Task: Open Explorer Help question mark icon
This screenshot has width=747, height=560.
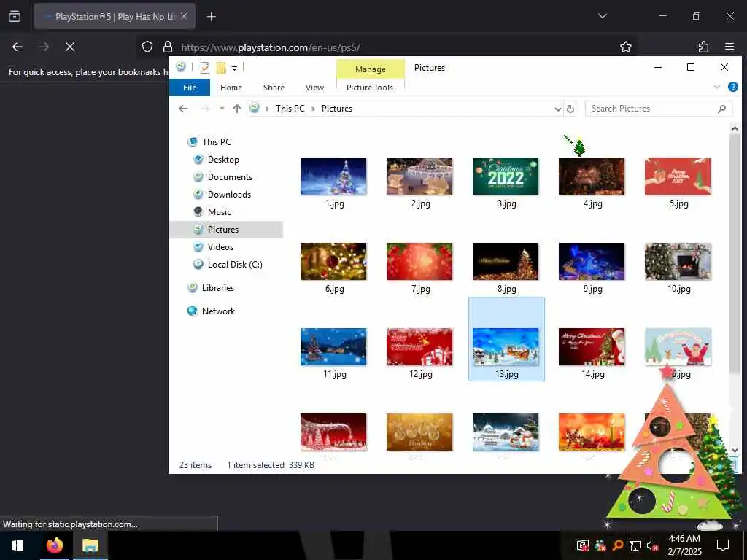Action: coord(732,87)
